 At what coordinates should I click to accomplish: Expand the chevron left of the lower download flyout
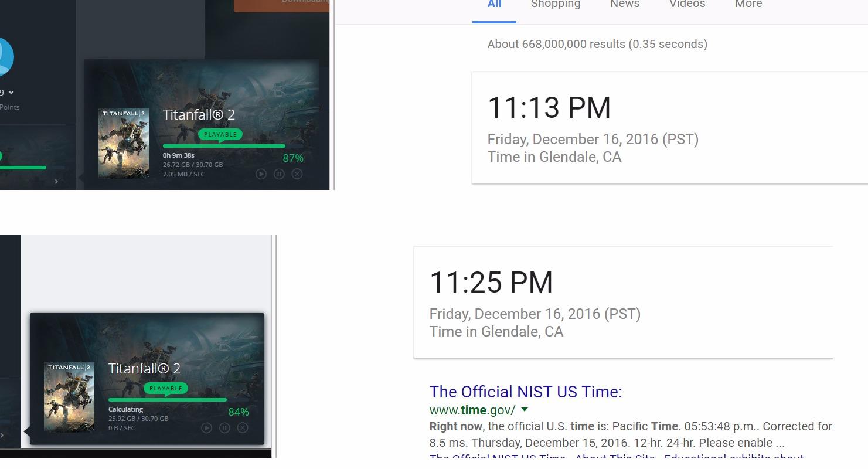tap(2, 435)
